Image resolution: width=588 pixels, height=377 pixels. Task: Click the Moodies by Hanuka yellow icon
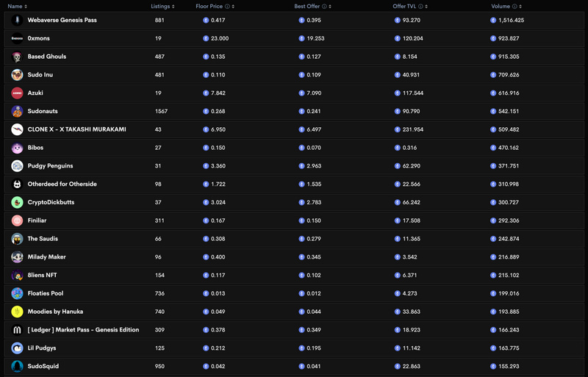click(17, 312)
